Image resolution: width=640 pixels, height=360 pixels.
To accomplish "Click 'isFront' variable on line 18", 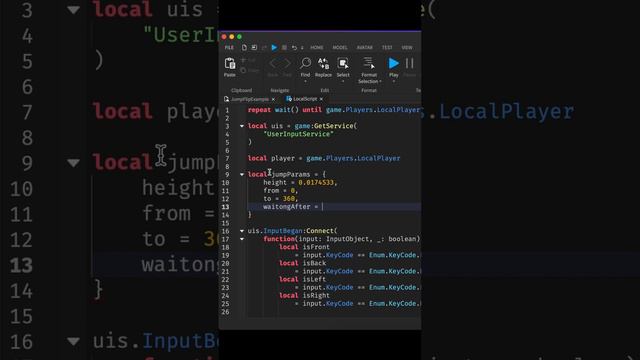I will pos(316,247).
